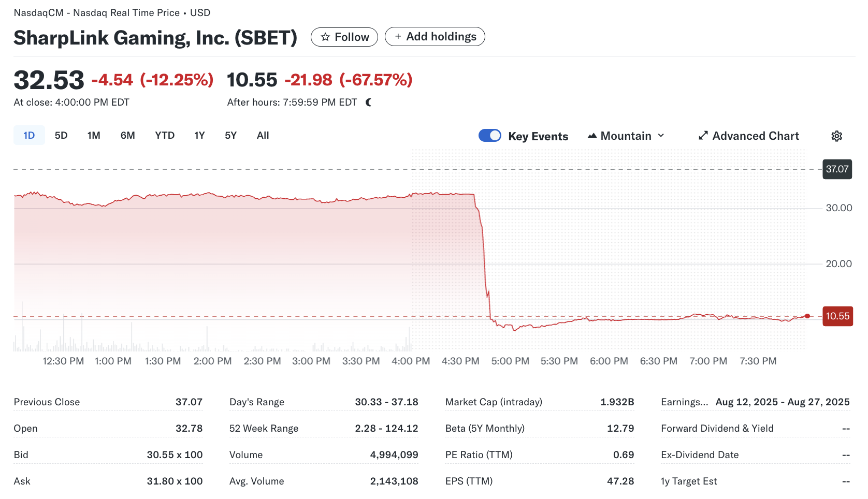Click the 10.55 price label on chart axis
The image size is (868, 499).
click(x=837, y=316)
